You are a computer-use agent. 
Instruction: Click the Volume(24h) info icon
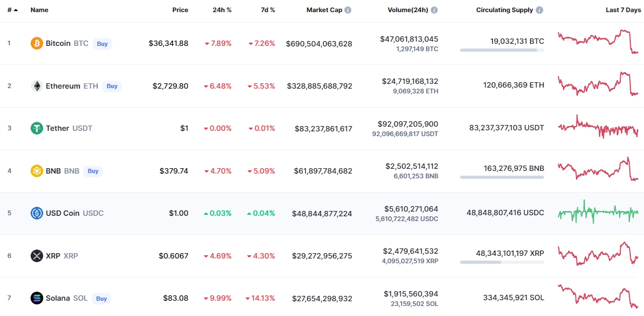(x=434, y=10)
